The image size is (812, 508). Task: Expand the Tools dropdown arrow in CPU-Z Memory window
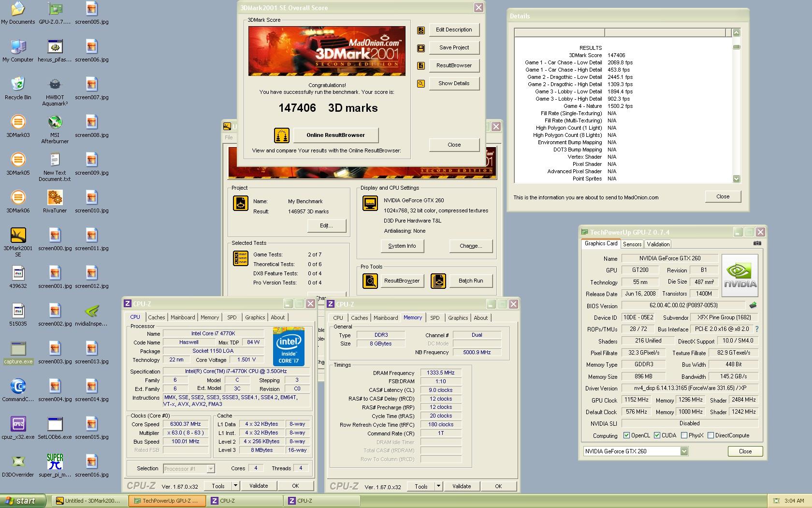click(438, 486)
